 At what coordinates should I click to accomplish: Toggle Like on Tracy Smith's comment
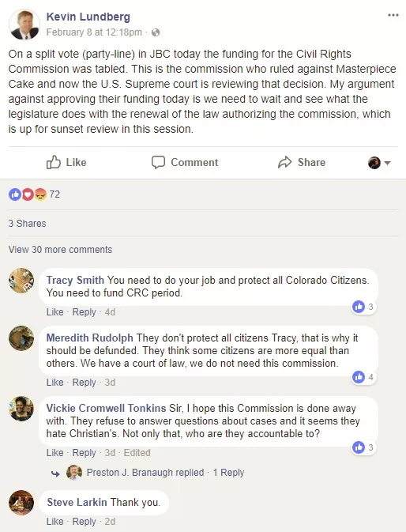tap(55, 311)
